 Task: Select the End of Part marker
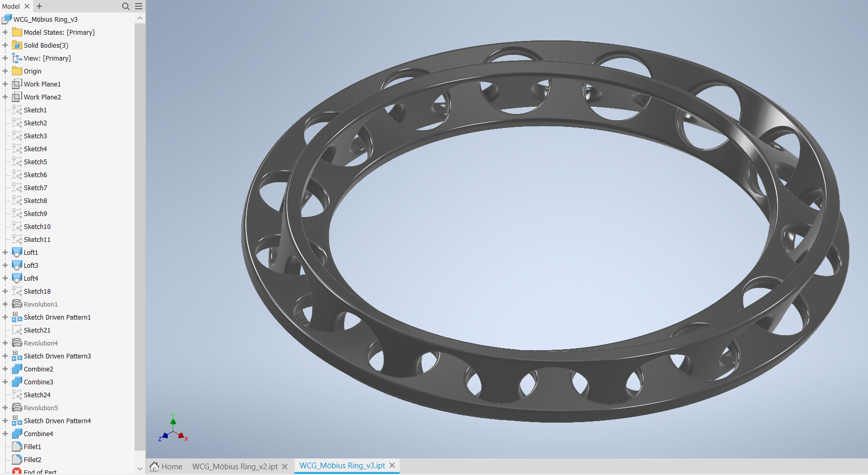(39, 471)
